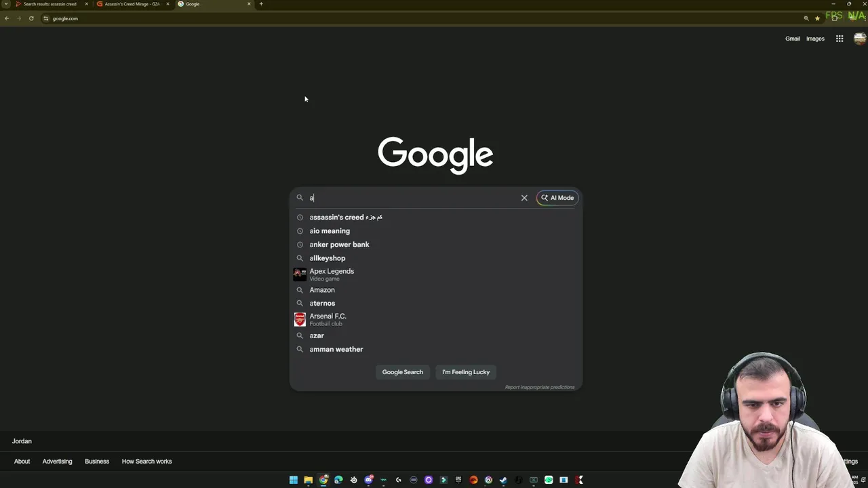The image size is (868, 488).
Task: Open a new browser tab
Action: [261, 4]
